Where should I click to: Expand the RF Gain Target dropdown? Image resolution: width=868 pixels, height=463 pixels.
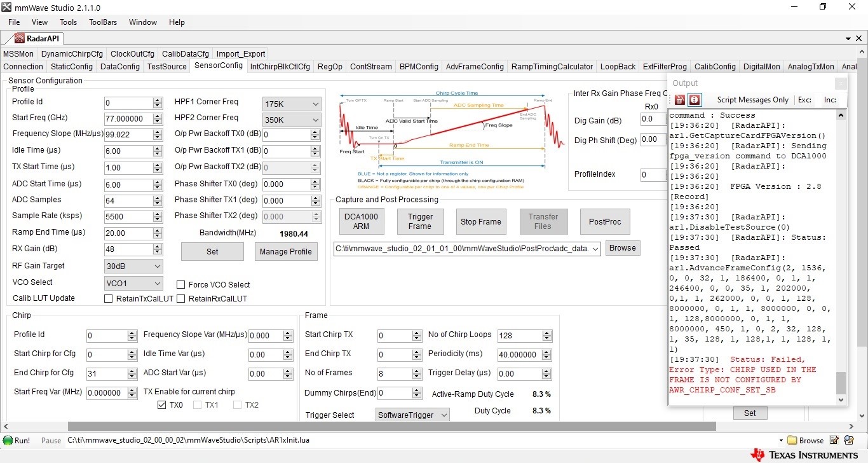tap(133, 266)
